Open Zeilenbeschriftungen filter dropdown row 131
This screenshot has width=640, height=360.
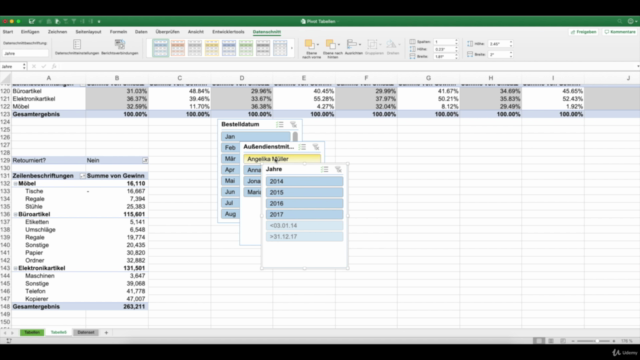[82, 176]
